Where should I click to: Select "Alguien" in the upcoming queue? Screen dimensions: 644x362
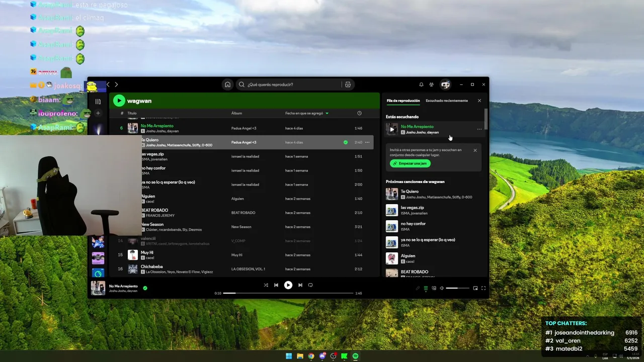[x=434, y=258]
